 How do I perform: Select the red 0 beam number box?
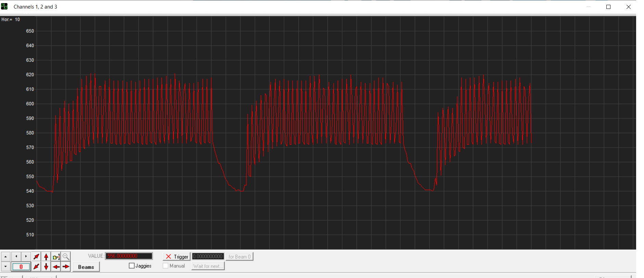21,267
